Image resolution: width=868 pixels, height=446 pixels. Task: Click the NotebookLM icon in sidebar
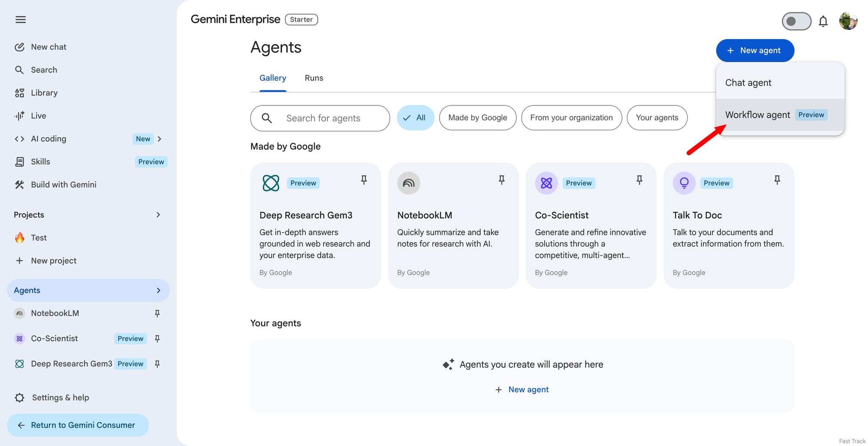(20, 313)
